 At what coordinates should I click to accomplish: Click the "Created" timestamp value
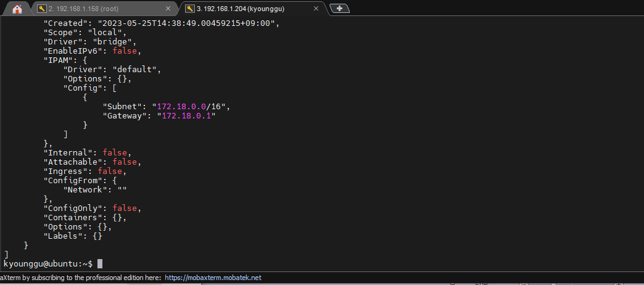pos(186,23)
